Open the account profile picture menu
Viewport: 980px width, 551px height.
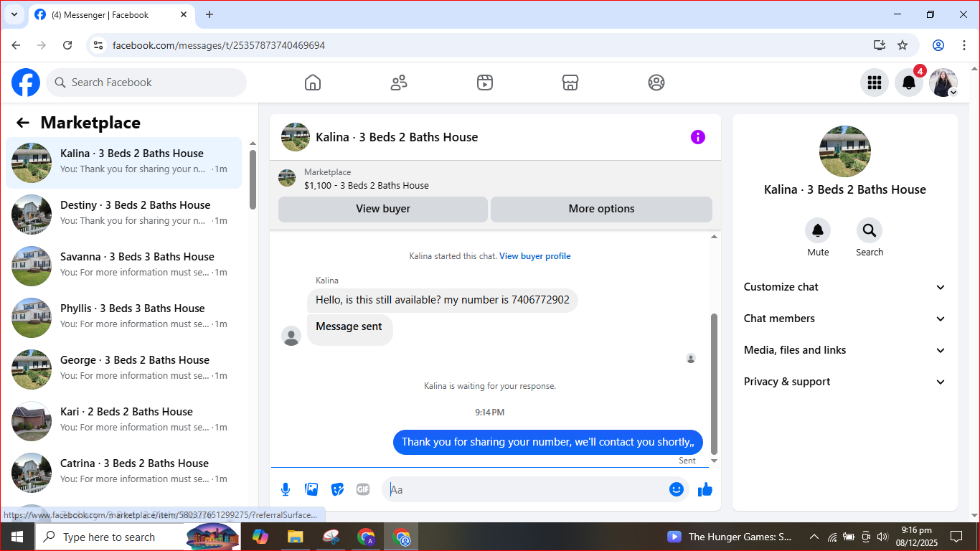point(943,83)
